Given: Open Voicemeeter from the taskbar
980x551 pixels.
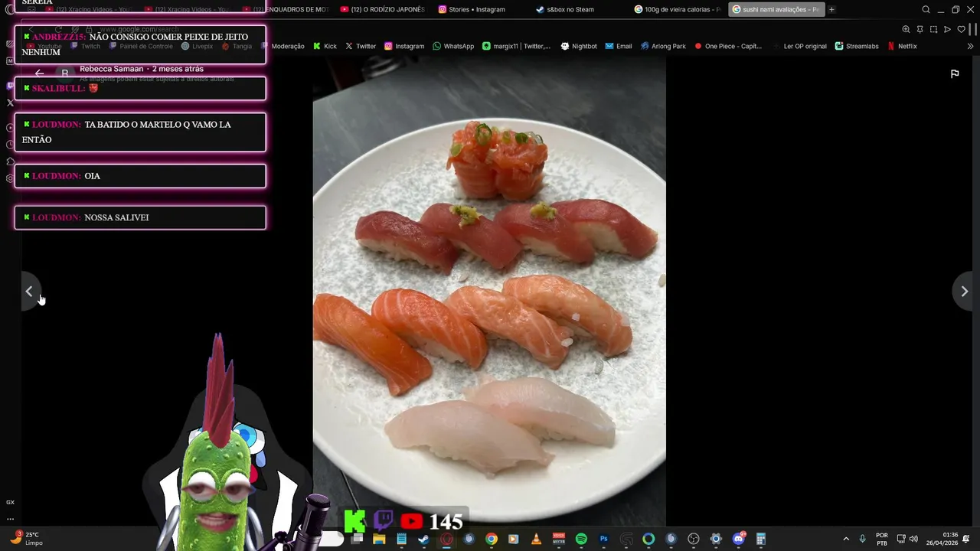Looking at the screenshot, I should point(559,539).
